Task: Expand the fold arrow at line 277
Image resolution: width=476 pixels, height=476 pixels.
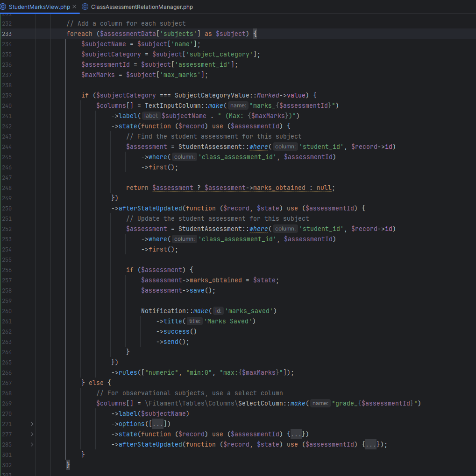Action: click(32, 434)
